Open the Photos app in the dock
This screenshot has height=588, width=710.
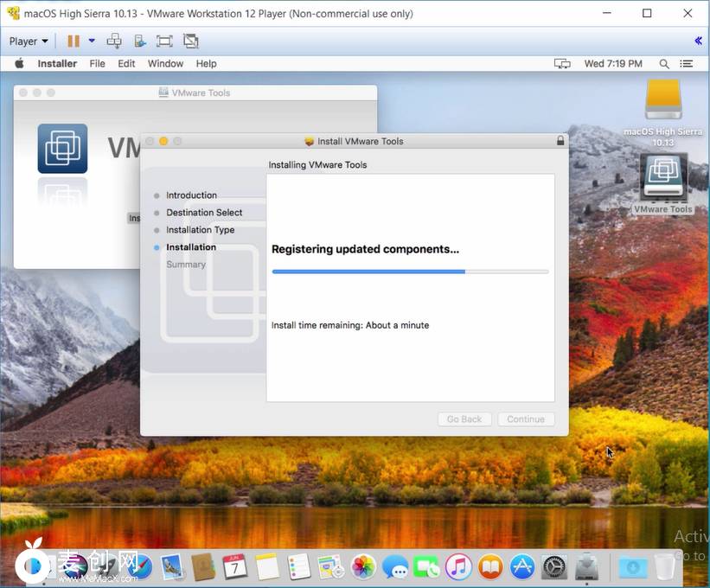[364, 566]
